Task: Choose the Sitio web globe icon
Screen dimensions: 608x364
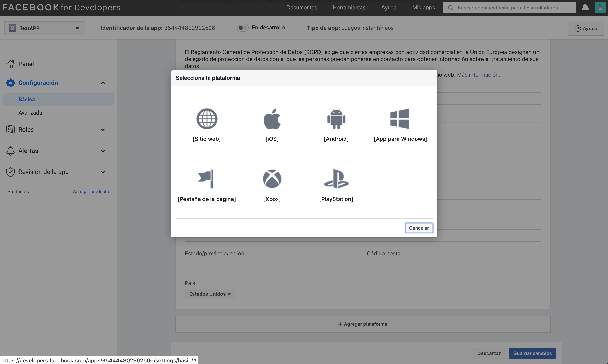Action: (x=207, y=119)
